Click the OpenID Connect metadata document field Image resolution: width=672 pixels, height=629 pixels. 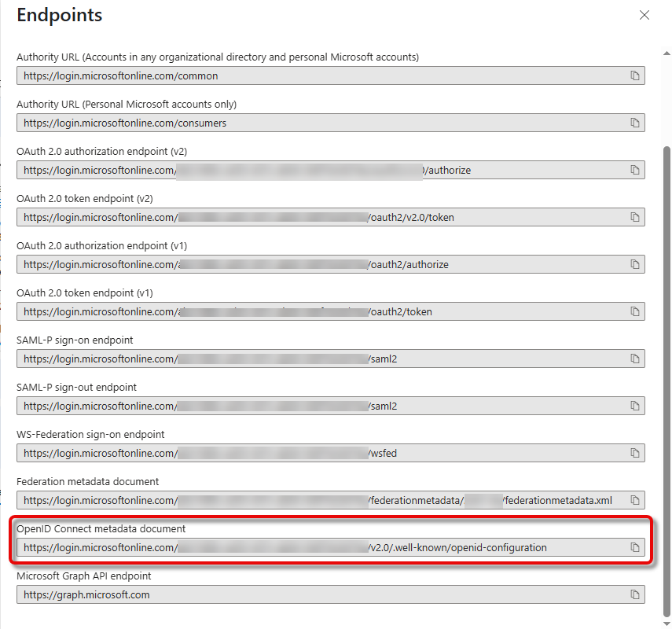[x=314, y=548]
